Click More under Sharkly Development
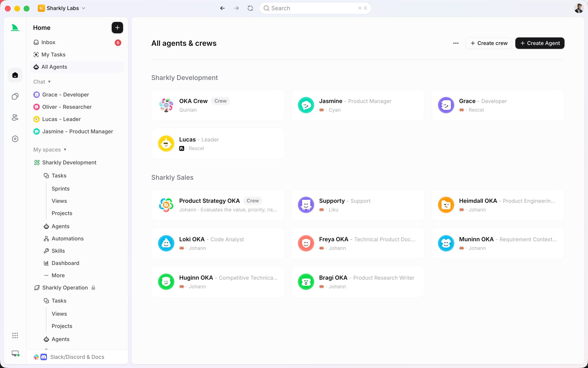Screen dimensions: 588x368 (54, 275)
